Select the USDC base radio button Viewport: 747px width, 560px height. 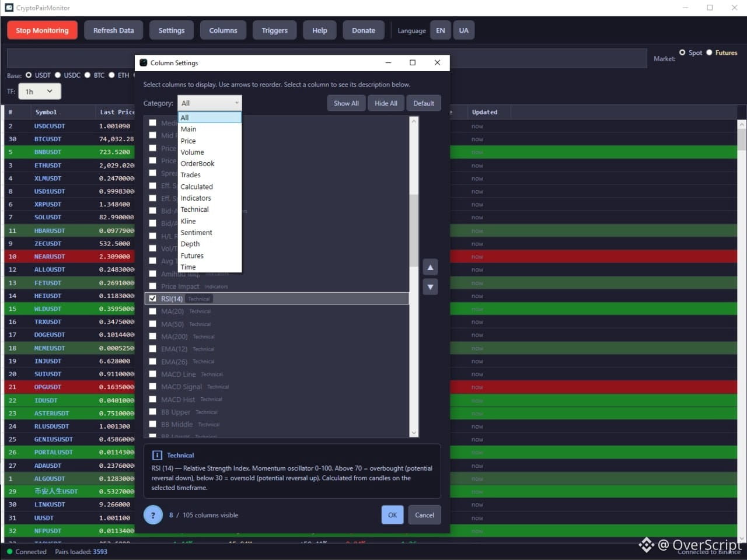pyautogui.click(x=58, y=75)
